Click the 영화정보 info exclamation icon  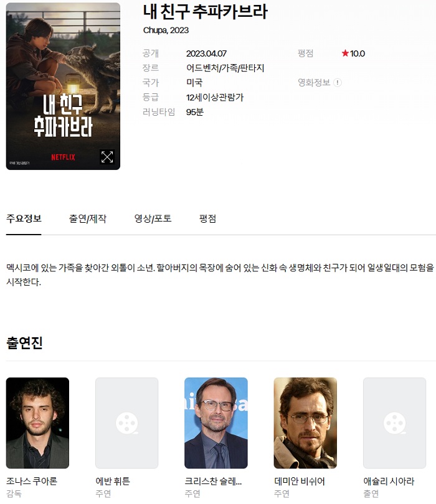tap(337, 83)
